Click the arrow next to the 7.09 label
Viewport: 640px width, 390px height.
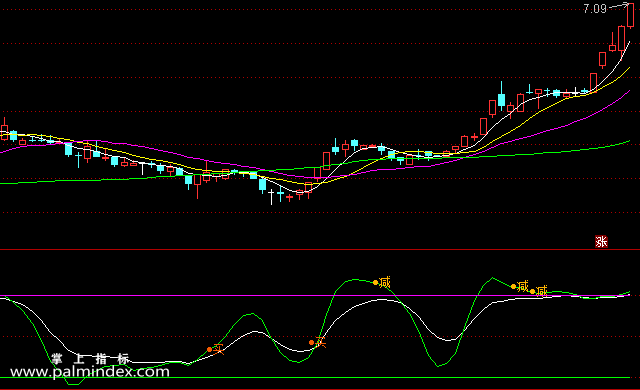(x=619, y=6)
